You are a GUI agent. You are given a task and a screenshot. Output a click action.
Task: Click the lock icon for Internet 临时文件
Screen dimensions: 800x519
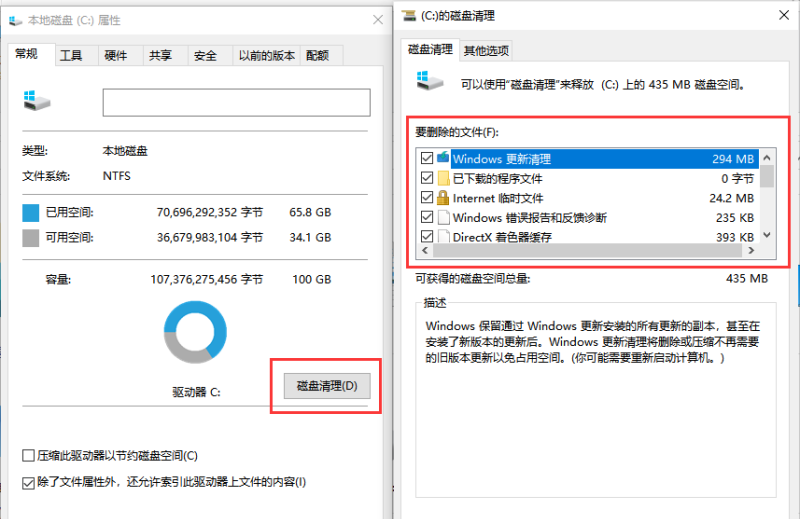443,197
